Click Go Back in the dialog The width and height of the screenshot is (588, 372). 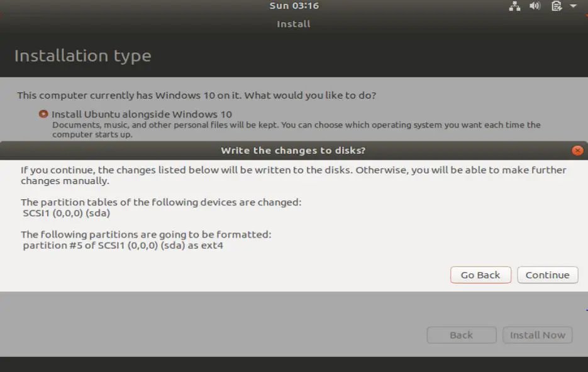(x=480, y=275)
